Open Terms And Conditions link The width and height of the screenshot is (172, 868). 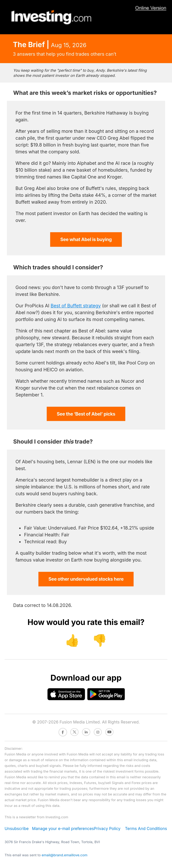[146, 829]
